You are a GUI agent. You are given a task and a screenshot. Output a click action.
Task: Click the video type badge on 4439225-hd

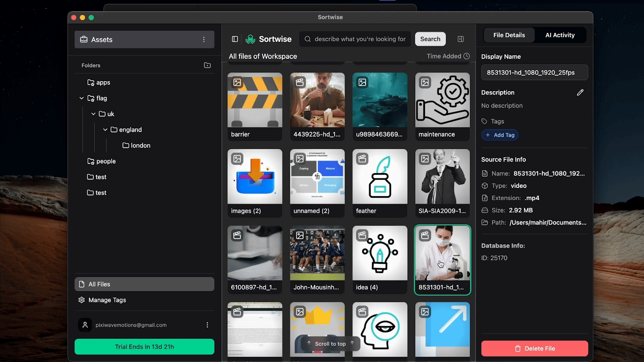pos(300,82)
